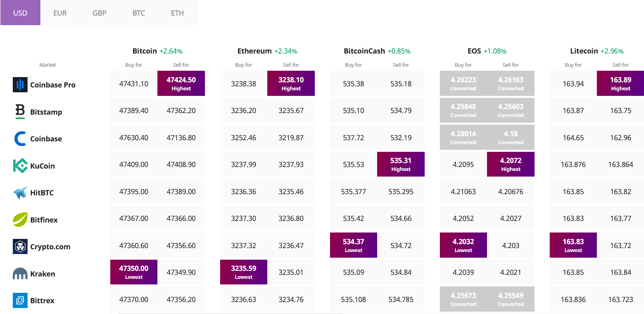The image size is (644, 314).
Task: Select Bitcoin lowest buy price 47350.00
Action: [134, 272]
